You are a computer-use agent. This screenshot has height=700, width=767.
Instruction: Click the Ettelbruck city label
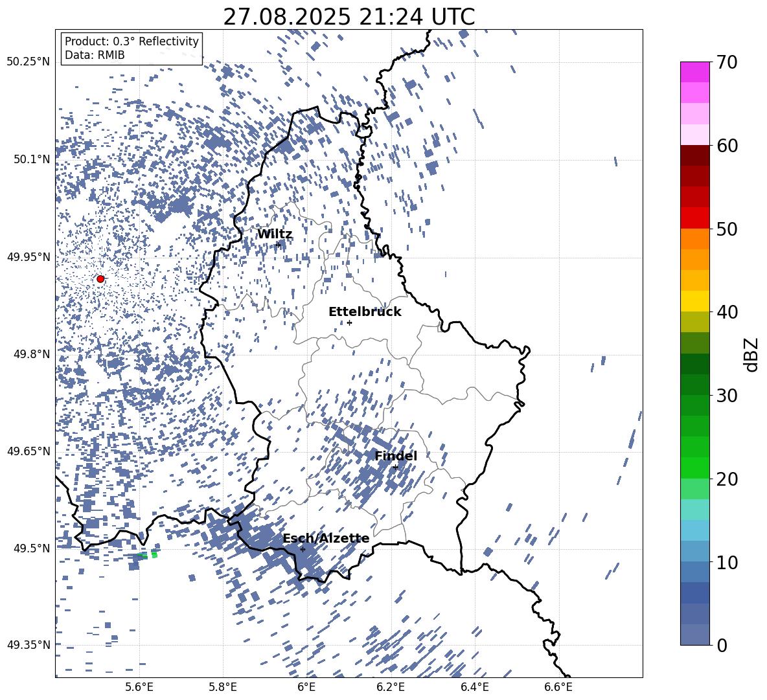[365, 312]
